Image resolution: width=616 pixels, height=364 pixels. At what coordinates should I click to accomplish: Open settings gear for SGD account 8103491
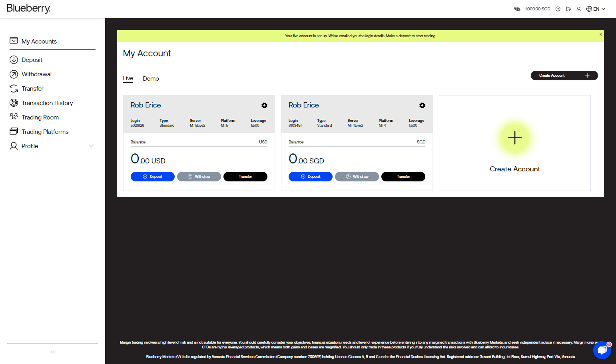point(422,105)
